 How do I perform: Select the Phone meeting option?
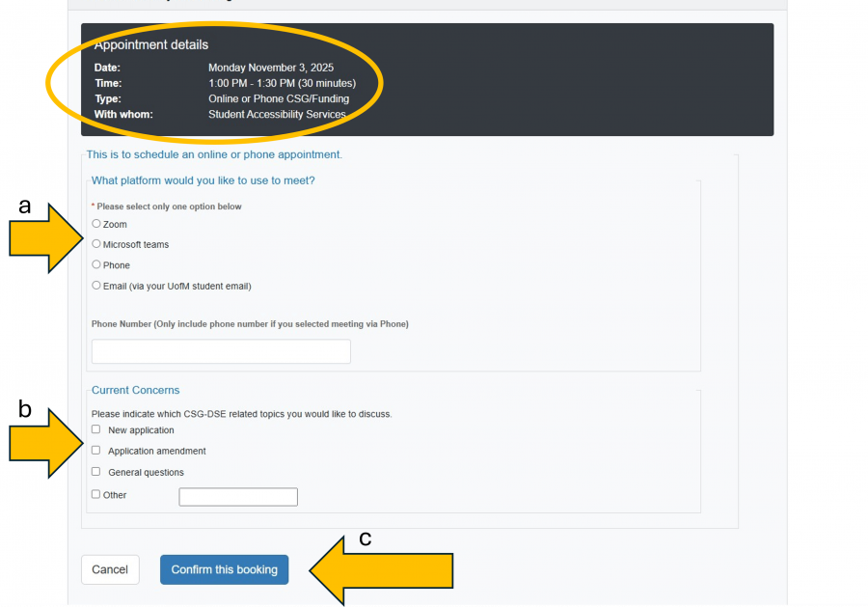[x=96, y=264]
